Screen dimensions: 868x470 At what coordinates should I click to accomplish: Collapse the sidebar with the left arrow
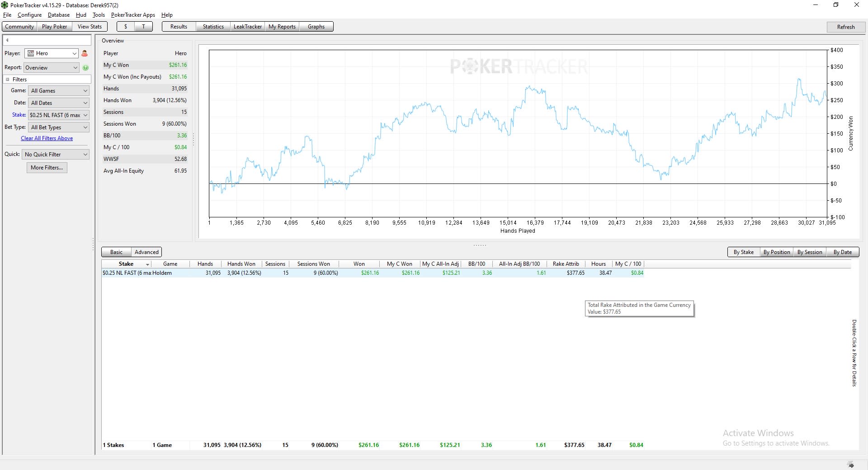click(x=7, y=40)
